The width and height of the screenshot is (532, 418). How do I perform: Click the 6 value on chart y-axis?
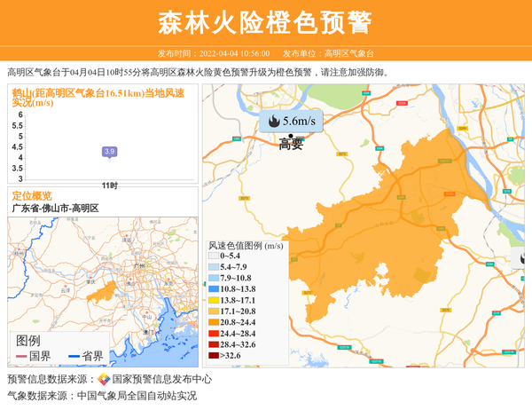pyautogui.click(x=20, y=114)
